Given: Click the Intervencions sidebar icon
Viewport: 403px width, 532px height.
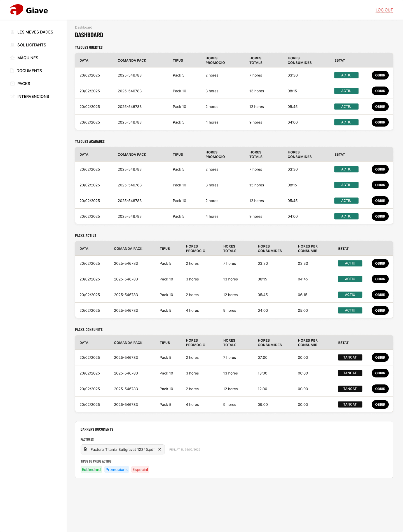Looking at the screenshot, I should 12,96.
